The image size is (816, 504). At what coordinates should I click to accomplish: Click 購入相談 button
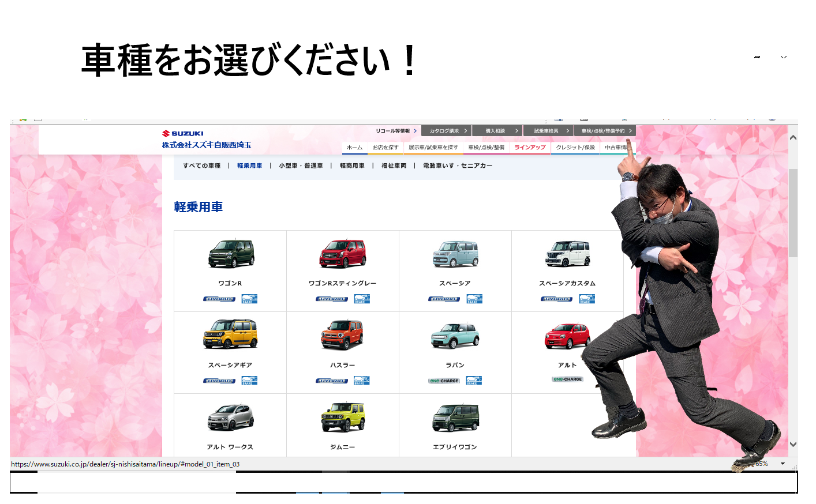pos(497,131)
